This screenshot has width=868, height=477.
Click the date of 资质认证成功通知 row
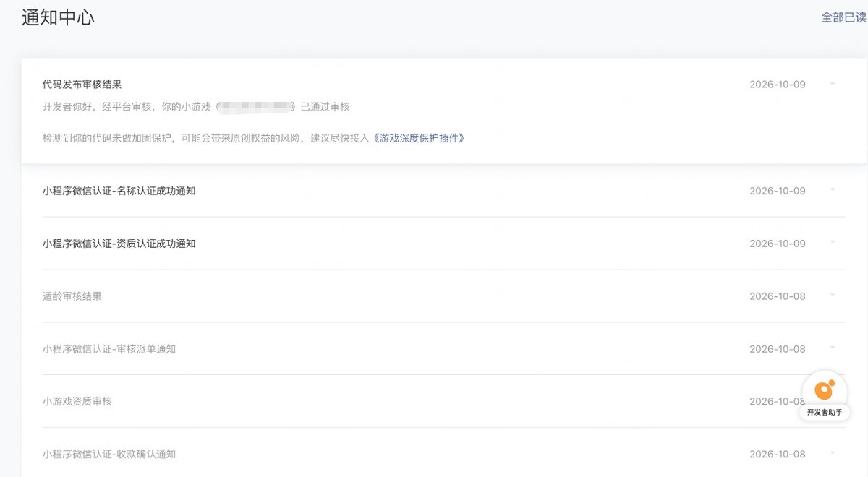point(778,244)
